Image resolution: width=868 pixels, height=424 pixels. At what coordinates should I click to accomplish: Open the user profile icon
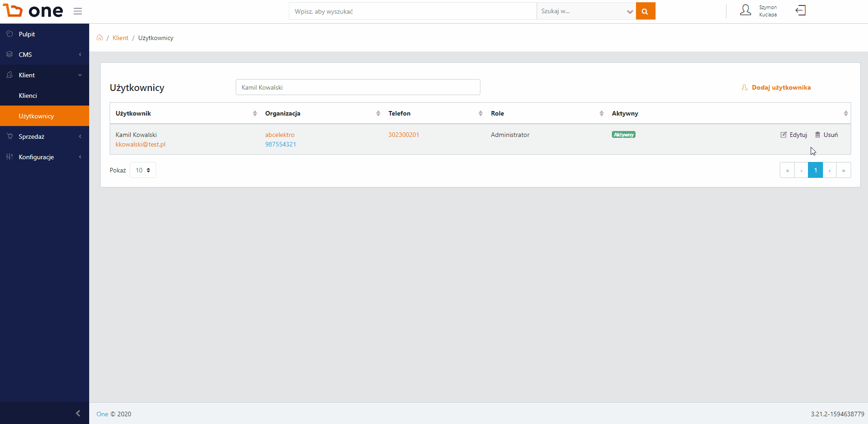click(745, 10)
